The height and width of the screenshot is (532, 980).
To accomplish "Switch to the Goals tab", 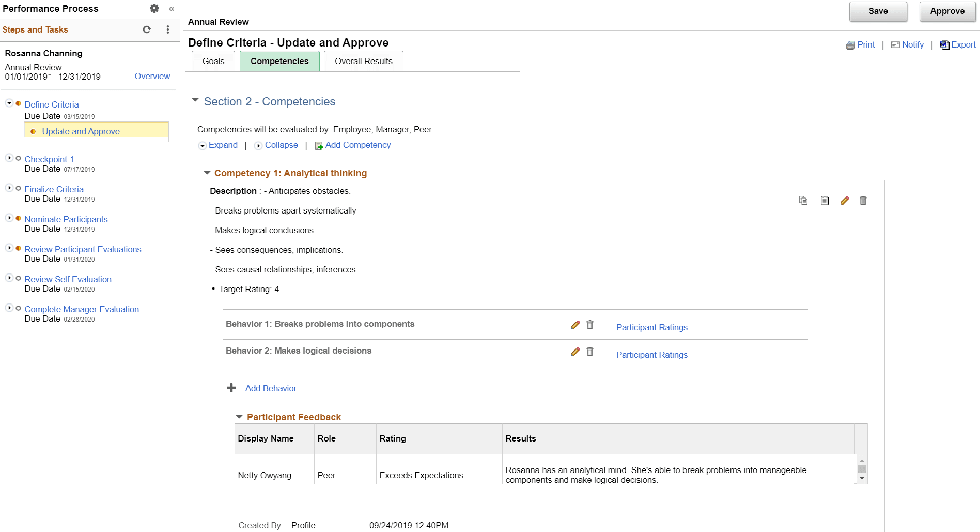I will (212, 61).
